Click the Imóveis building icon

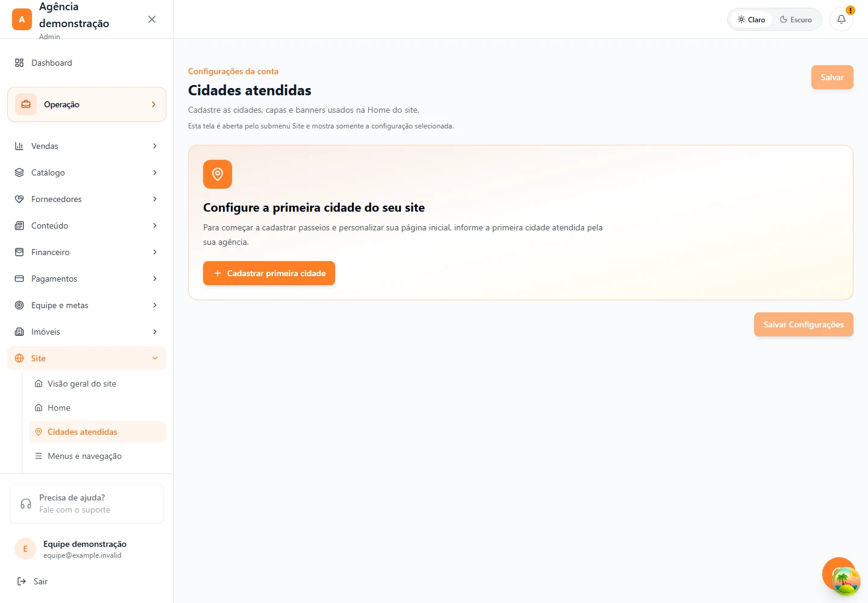point(19,332)
